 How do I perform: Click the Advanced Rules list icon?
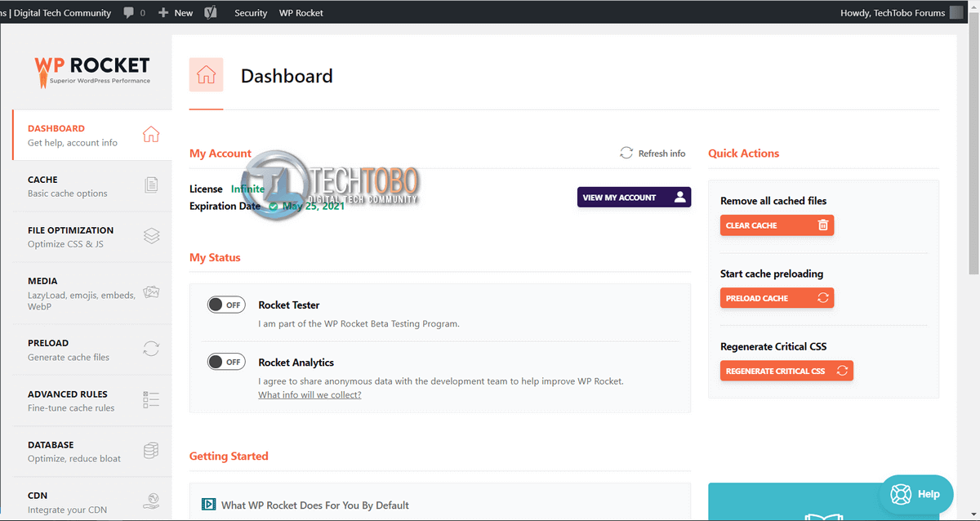click(151, 399)
